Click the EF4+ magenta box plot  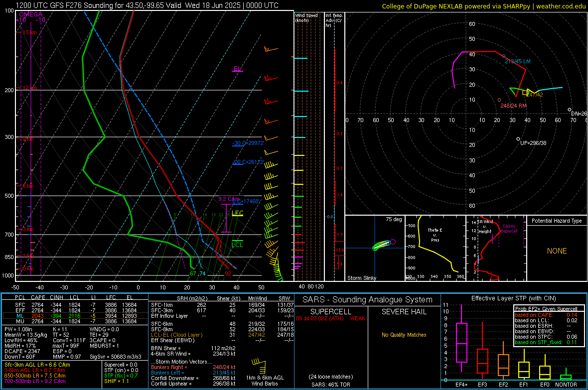coord(461,342)
